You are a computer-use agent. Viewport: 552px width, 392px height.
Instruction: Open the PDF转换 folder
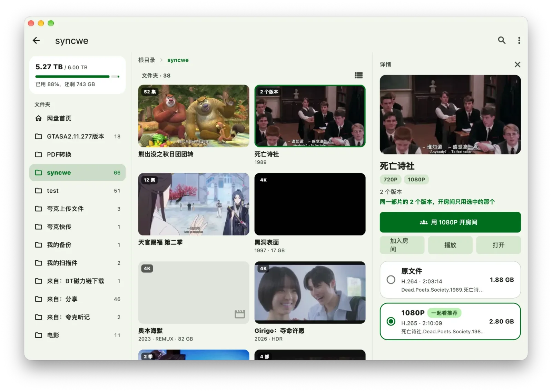pyautogui.click(x=77, y=154)
